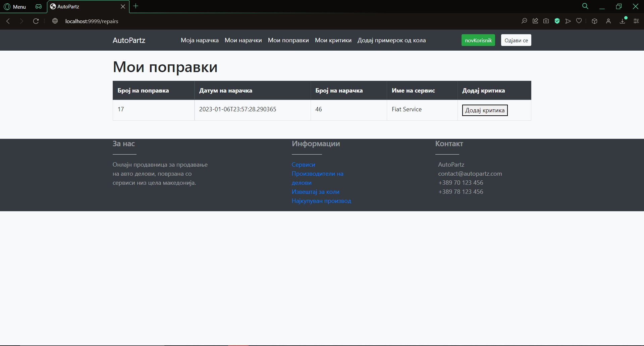Viewport: 644px width, 346px height.
Task: Go to Мои нарачки nav link
Action: [x=243, y=40]
